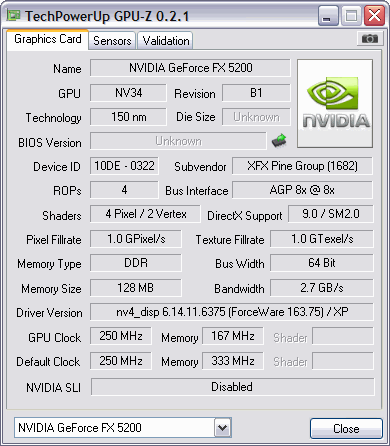
Task: Click the camera screenshot icon
Action: pyautogui.click(x=369, y=39)
